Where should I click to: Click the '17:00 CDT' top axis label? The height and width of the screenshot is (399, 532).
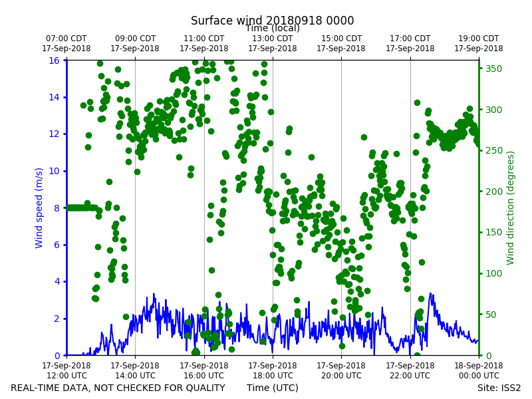(x=410, y=39)
